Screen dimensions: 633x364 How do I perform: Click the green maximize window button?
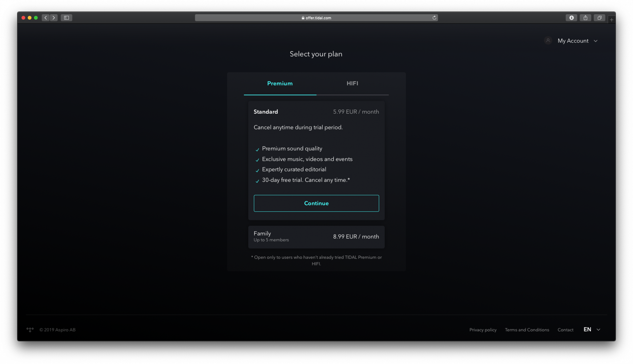tap(36, 18)
